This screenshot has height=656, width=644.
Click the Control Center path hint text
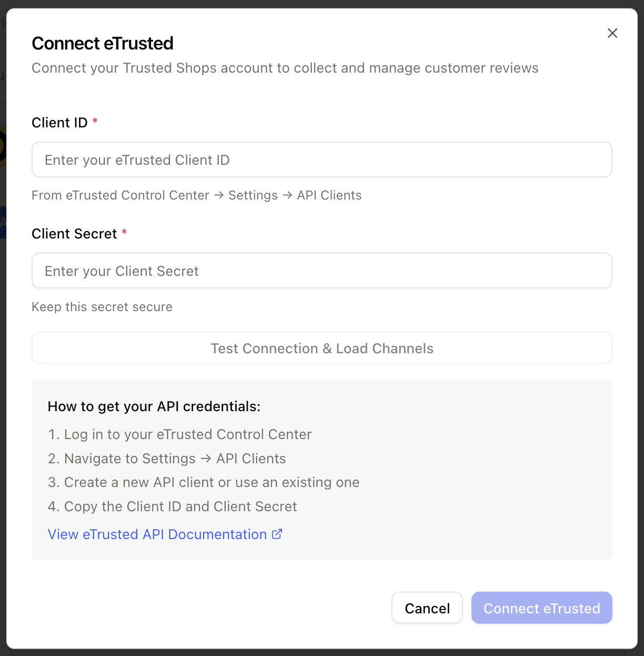click(x=197, y=195)
